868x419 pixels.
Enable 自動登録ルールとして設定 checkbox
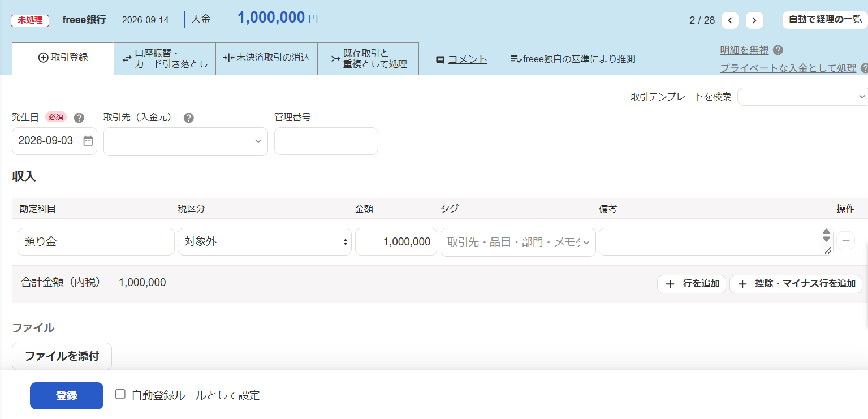120,394
